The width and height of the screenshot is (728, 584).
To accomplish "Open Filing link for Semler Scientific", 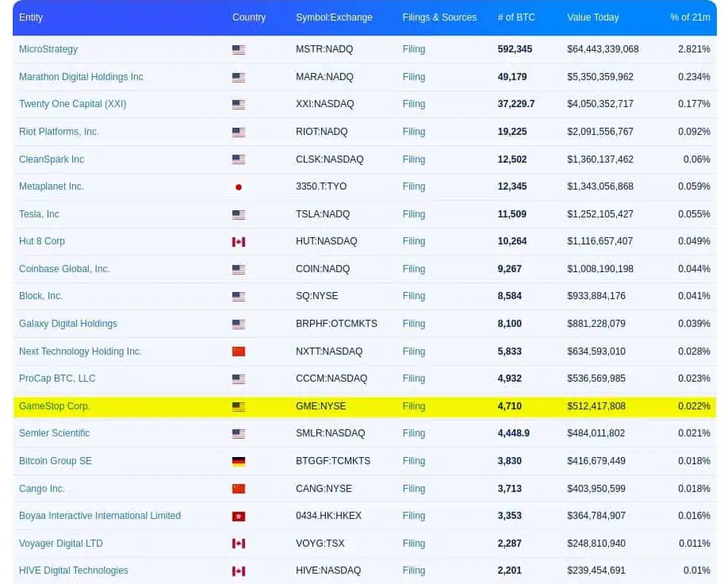I will (x=414, y=433).
